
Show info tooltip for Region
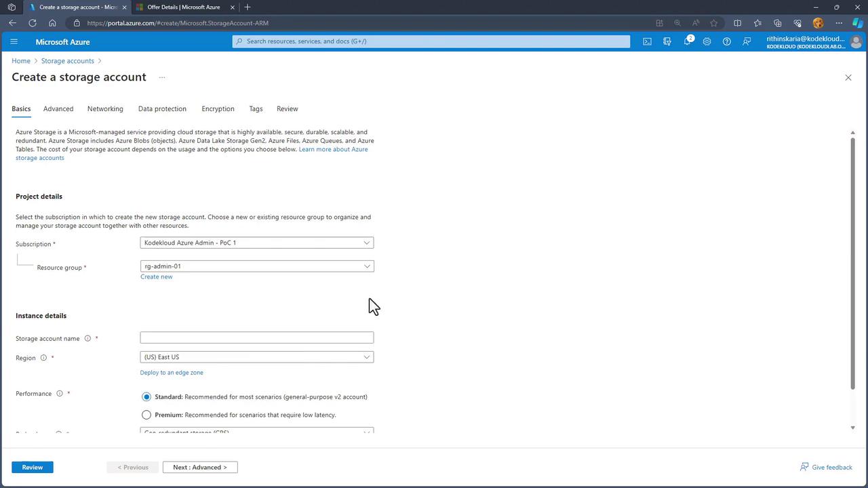tap(43, 358)
